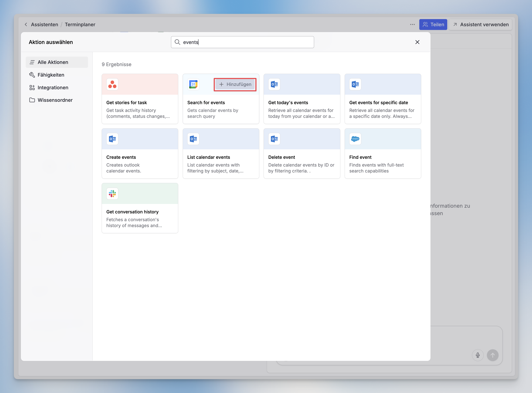Image resolution: width=532 pixels, height=393 pixels.
Task: Click the microphone icon in chat box
Action: pos(478,355)
